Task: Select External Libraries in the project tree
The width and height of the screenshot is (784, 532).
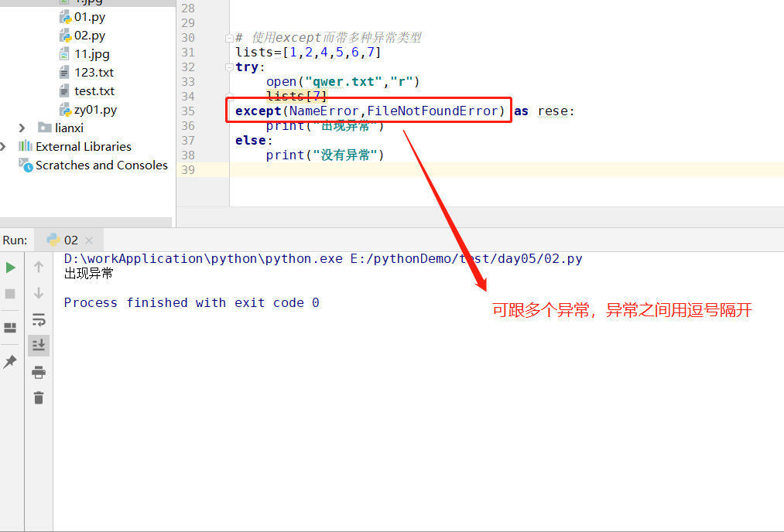Action: tap(84, 146)
